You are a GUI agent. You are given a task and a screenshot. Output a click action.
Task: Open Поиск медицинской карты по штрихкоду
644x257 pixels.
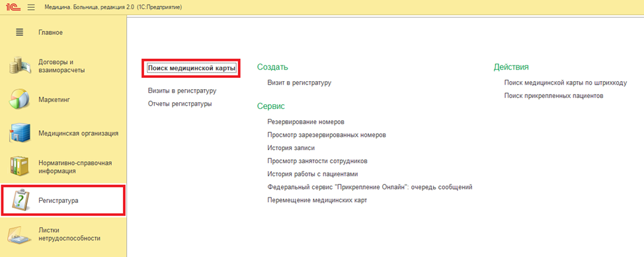565,83
